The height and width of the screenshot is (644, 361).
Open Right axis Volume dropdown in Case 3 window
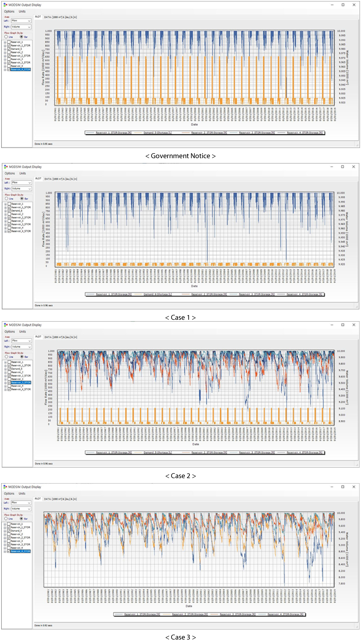click(21, 508)
